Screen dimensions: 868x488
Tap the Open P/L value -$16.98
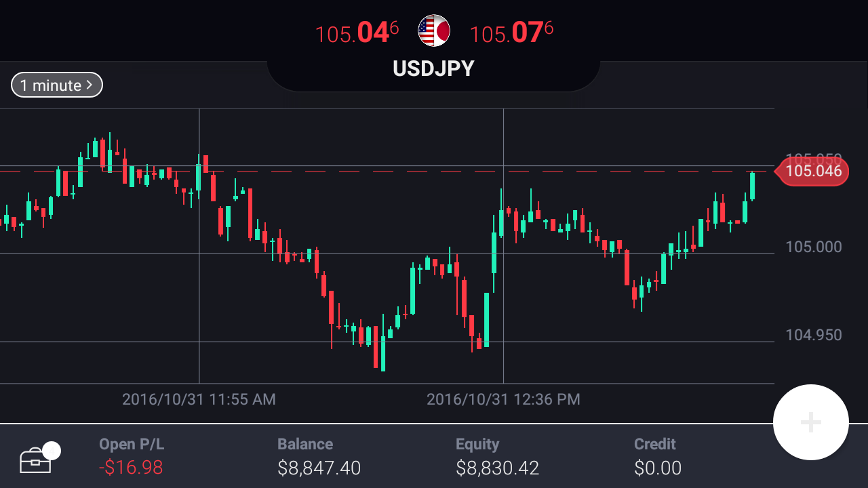click(x=131, y=468)
